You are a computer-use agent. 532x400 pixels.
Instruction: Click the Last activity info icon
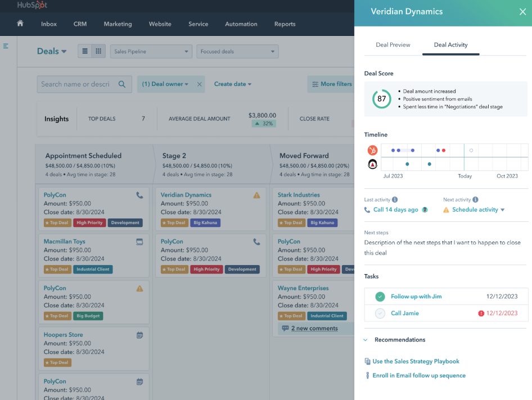395,199
